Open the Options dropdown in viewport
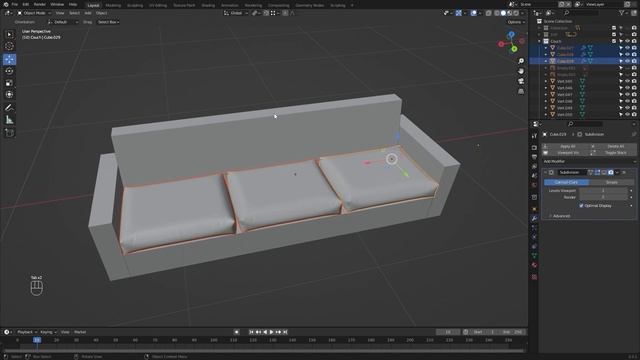 click(x=516, y=22)
